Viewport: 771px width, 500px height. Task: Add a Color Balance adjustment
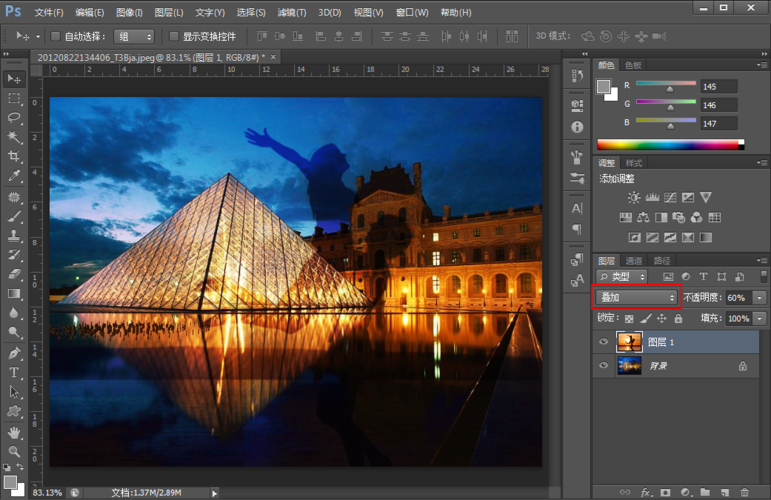point(643,217)
